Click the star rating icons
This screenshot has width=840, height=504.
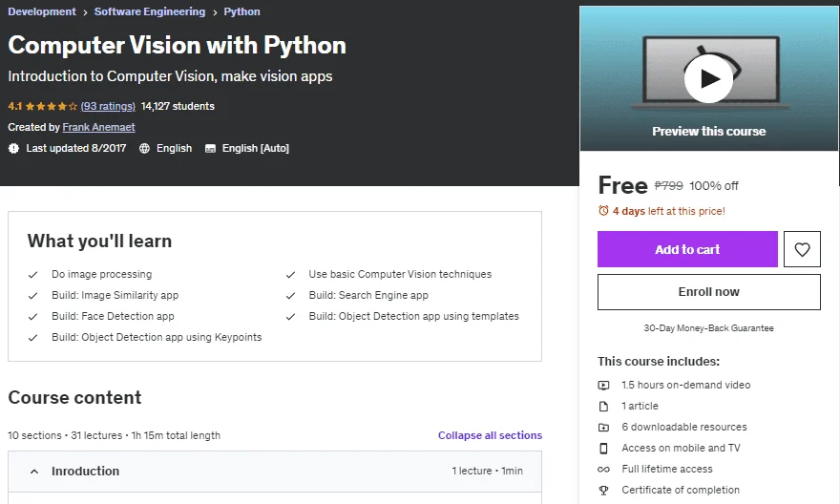(52, 106)
